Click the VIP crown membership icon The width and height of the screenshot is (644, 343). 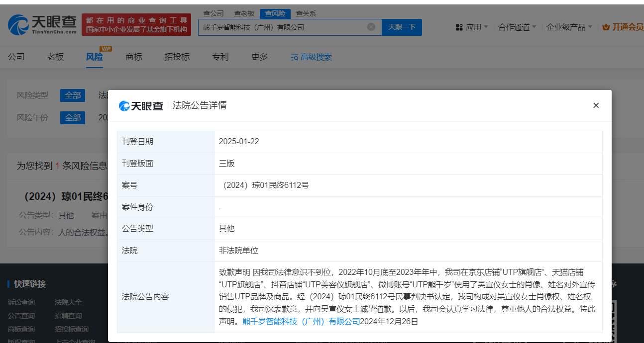coord(606,27)
